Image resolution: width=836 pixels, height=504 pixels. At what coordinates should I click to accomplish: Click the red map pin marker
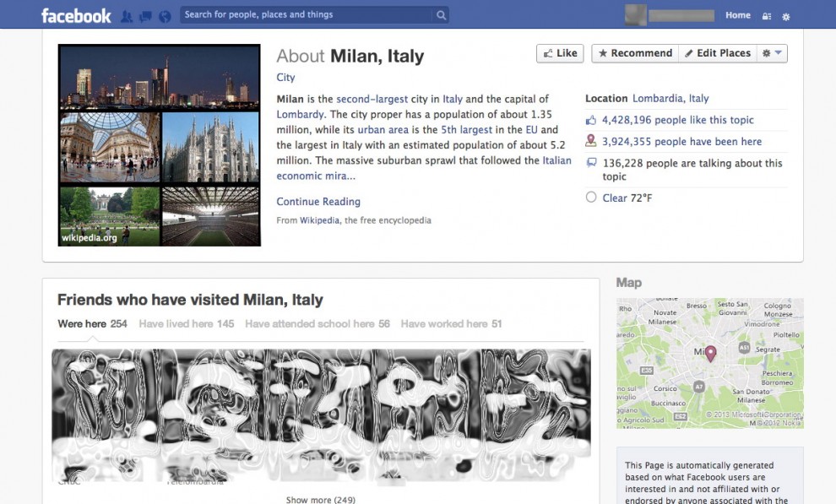(x=710, y=353)
